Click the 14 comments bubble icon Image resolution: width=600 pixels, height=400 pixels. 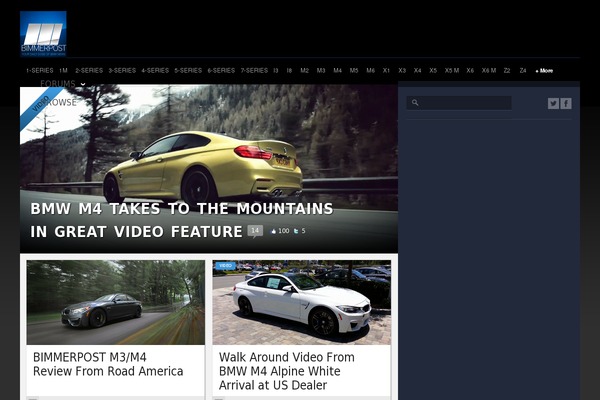(x=255, y=231)
